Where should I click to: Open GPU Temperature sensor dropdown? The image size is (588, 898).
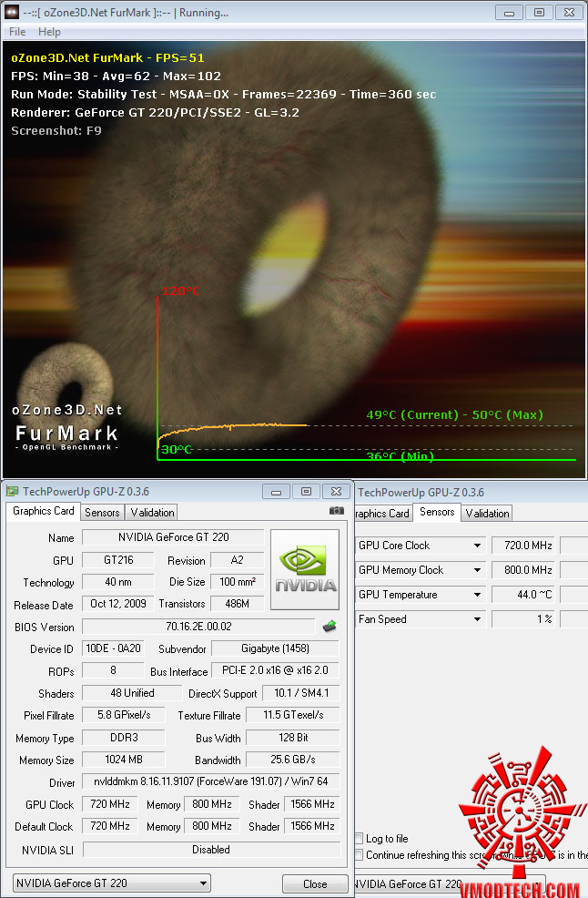(477, 595)
